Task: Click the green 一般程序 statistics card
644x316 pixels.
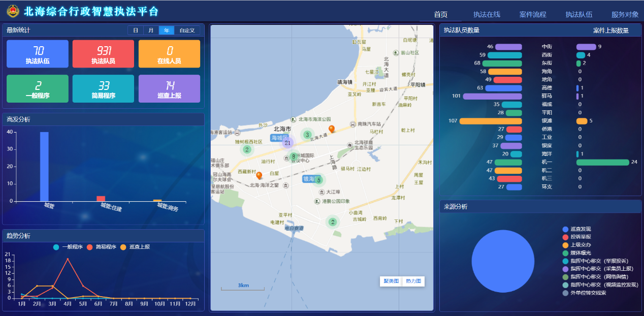Action: 38,89
